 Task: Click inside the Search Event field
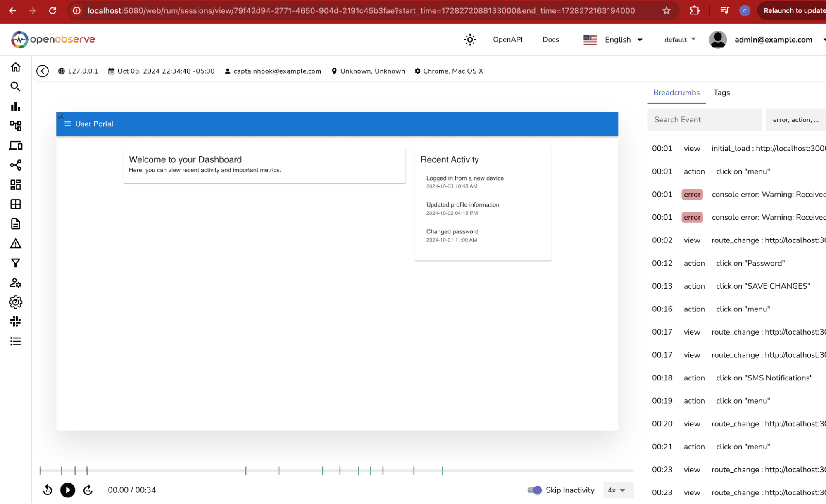[704, 119]
